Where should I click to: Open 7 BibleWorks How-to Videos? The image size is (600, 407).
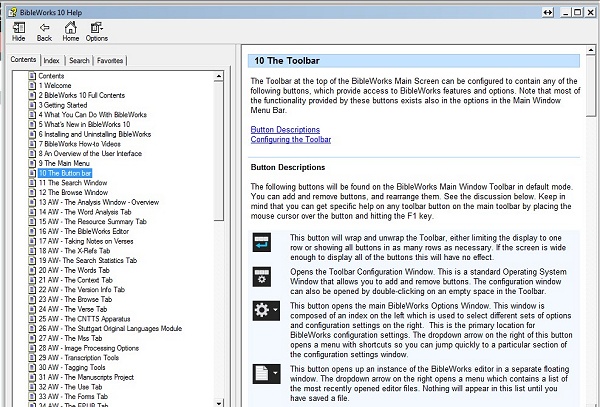click(80, 144)
